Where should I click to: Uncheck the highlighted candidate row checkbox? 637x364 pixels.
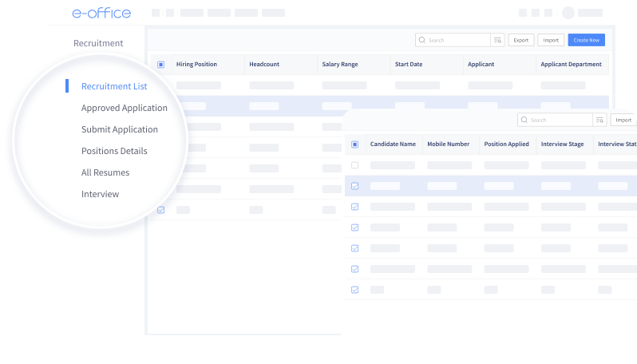click(x=354, y=186)
